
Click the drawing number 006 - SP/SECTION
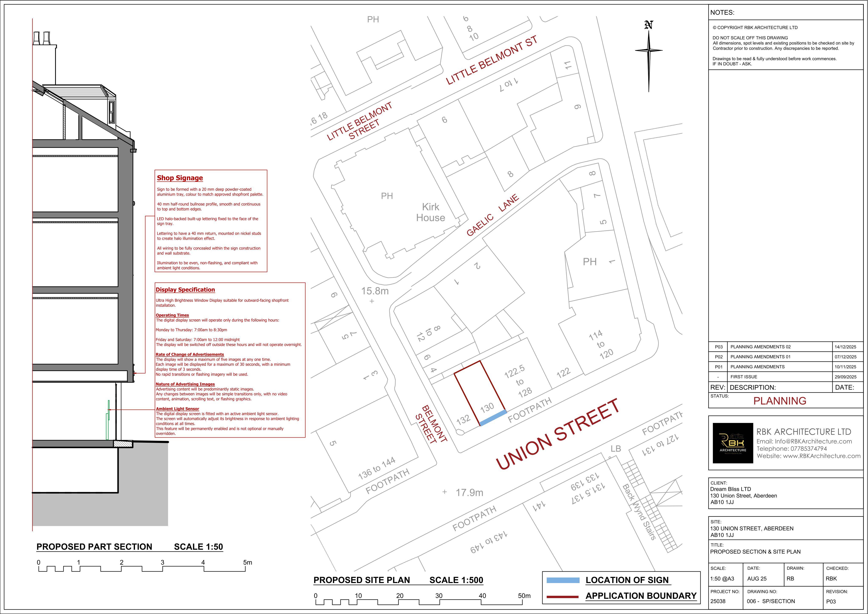coord(771,601)
